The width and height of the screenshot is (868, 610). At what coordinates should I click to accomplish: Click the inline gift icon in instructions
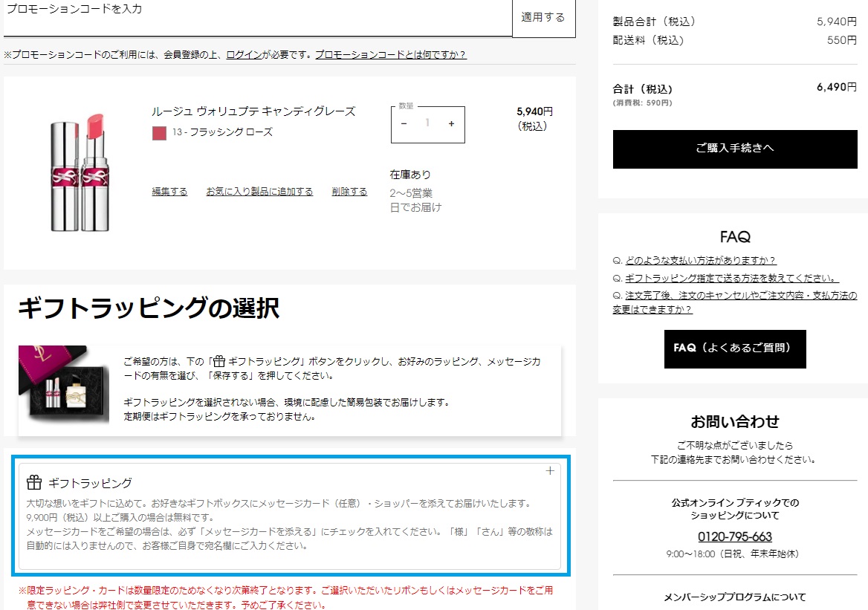(x=219, y=361)
